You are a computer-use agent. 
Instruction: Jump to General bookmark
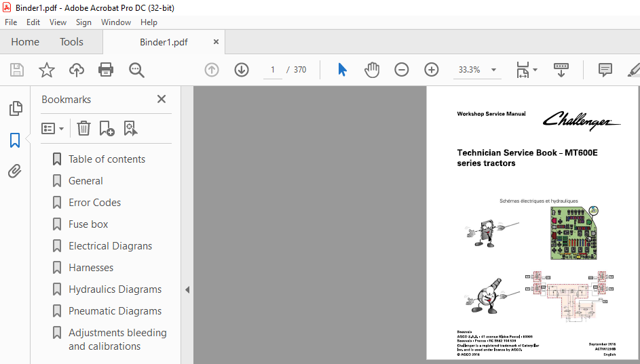(86, 181)
